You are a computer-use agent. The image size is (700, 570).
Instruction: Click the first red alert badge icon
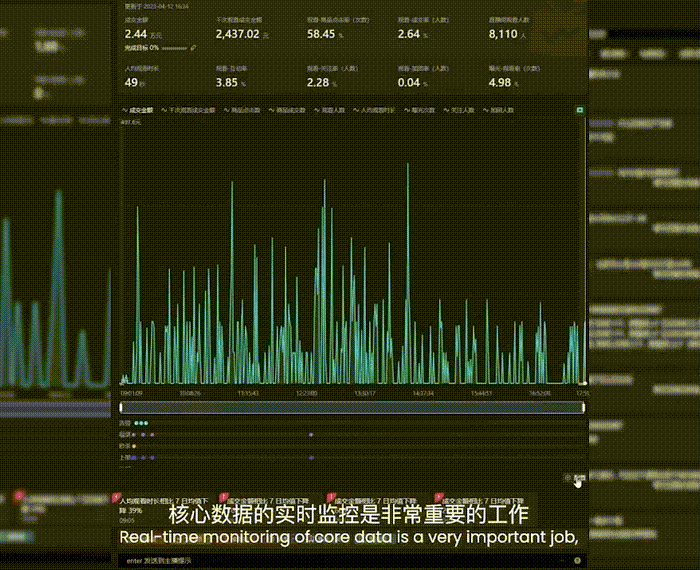tap(116, 496)
